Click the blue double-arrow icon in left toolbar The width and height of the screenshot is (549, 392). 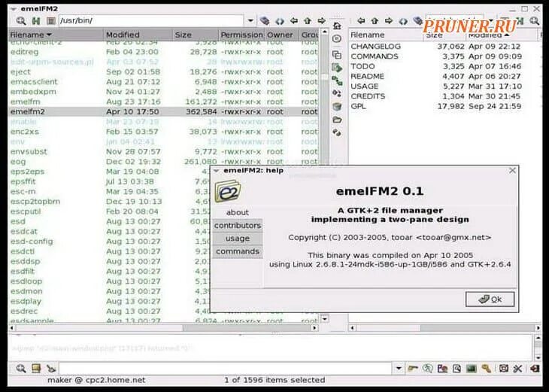[280, 21]
